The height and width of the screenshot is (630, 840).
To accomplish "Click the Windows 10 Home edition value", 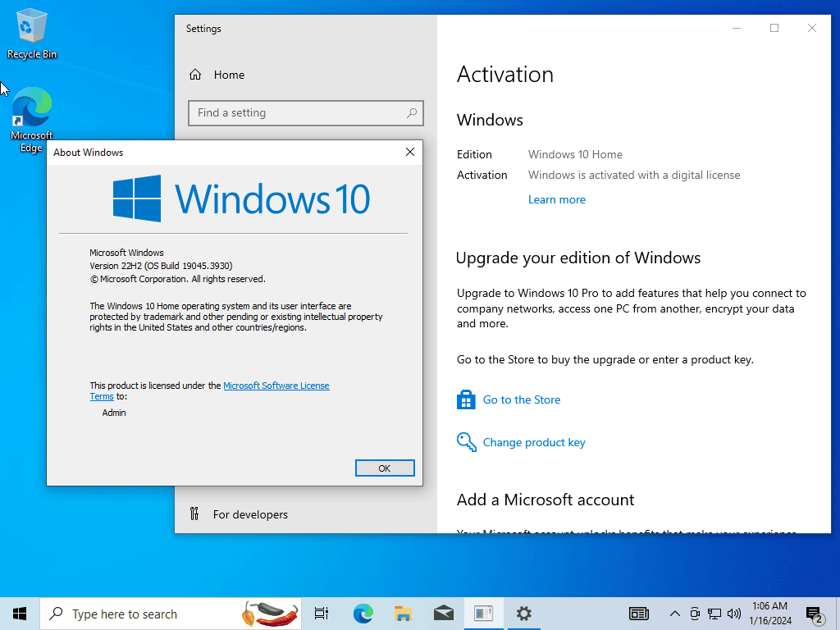I will 575,154.
